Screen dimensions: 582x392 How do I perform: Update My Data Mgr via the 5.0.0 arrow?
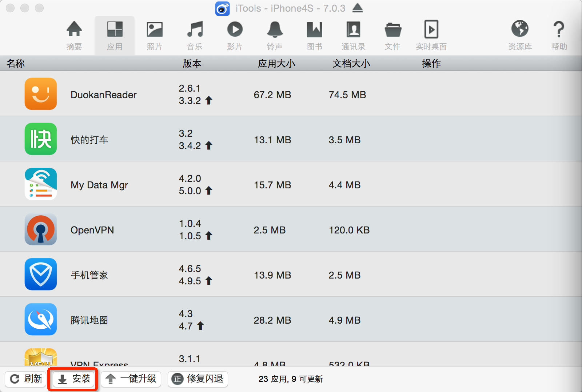[209, 191]
